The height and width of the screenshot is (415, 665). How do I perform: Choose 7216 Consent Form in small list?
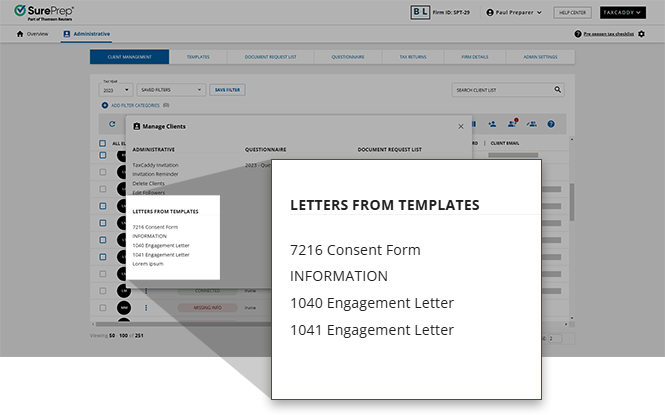[x=155, y=227]
